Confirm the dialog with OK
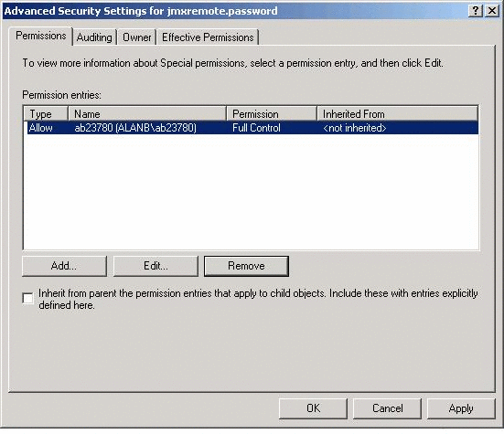 coord(313,408)
